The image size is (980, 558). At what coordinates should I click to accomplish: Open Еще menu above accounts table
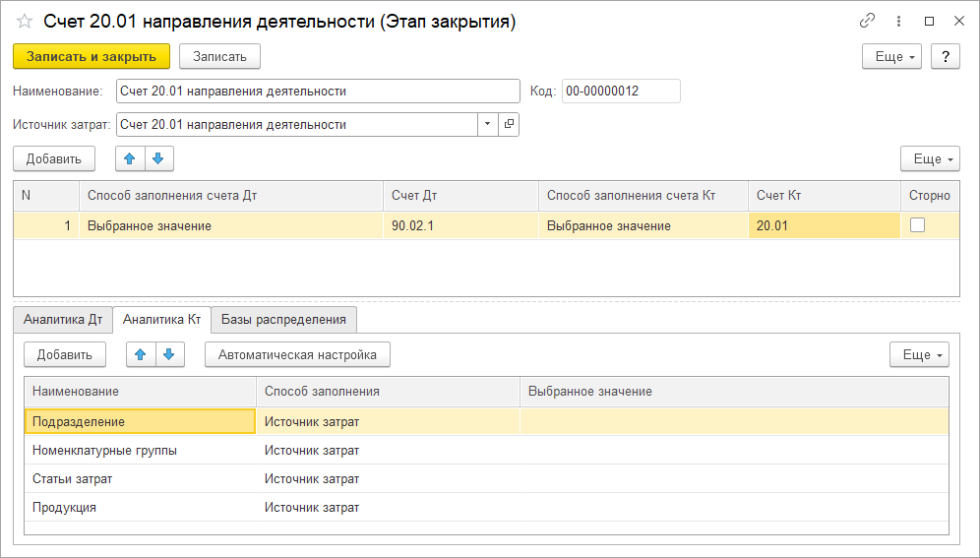tap(930, 158)
